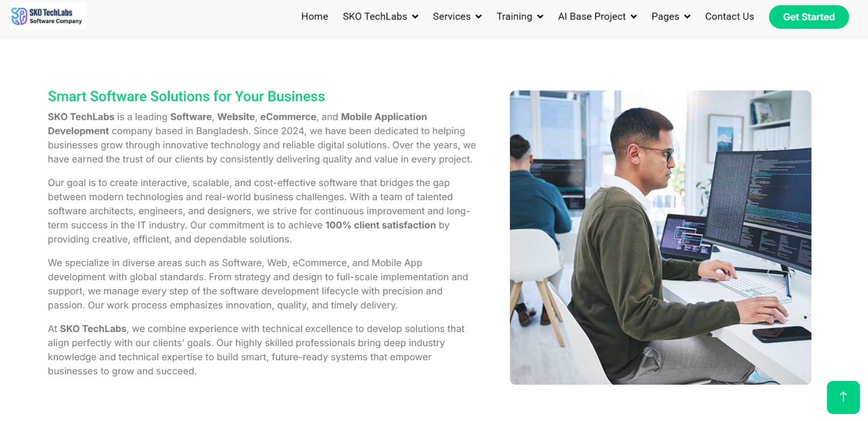The width and height of the screenshot is (868, 421).
Task: Expand the AI Base Project chevron
Action: [634, 17]
